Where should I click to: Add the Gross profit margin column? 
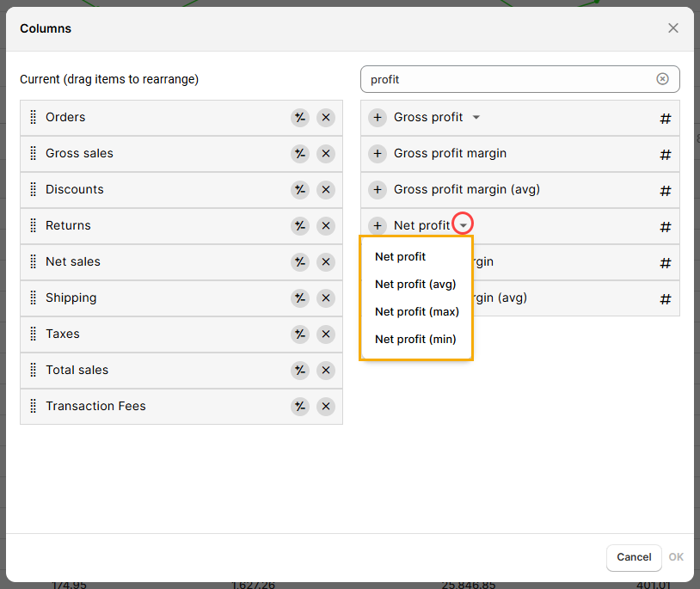[378, 154]
